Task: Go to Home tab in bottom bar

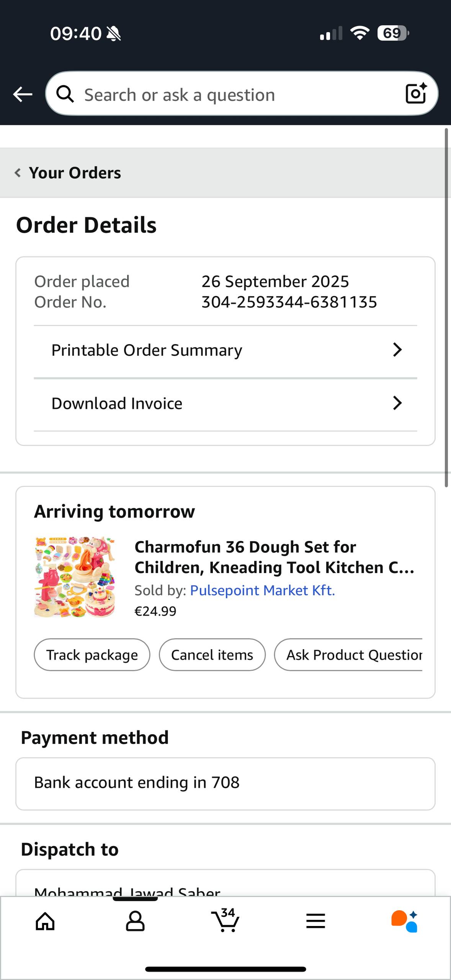Action: coord(45,921)
